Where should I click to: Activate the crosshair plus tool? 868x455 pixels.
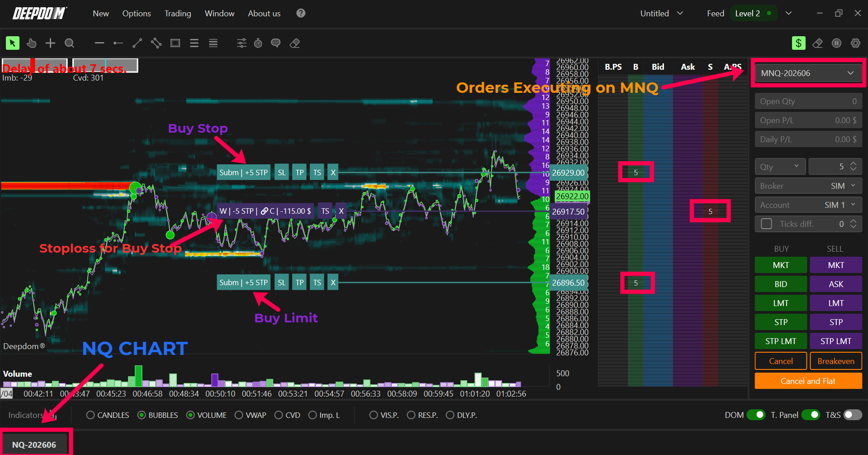50,43
